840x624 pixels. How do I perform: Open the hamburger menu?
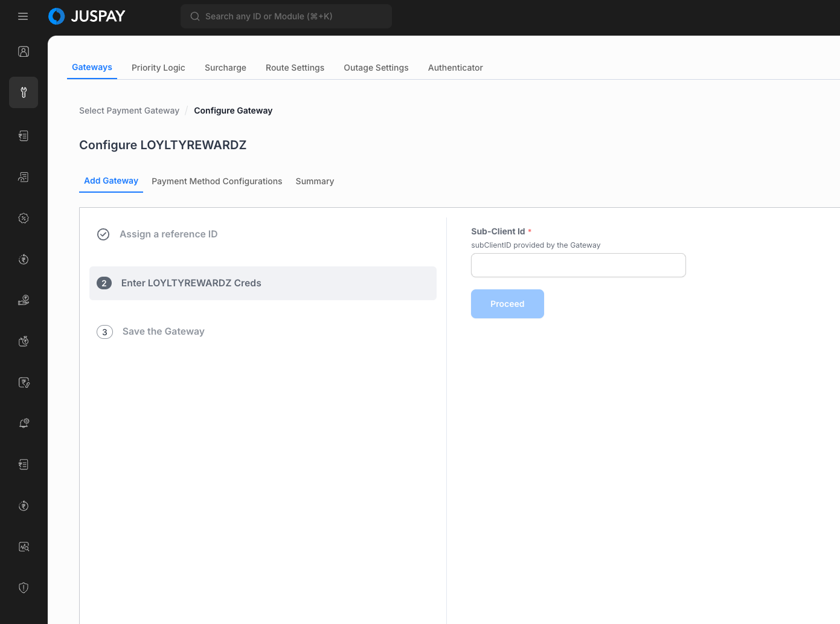tap(23, 16)
